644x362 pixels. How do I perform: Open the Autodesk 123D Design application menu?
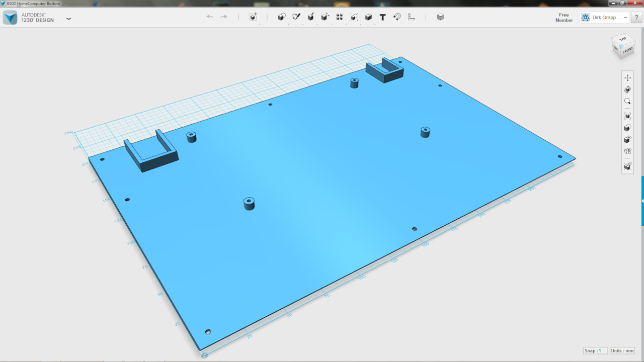click(68, 19)
